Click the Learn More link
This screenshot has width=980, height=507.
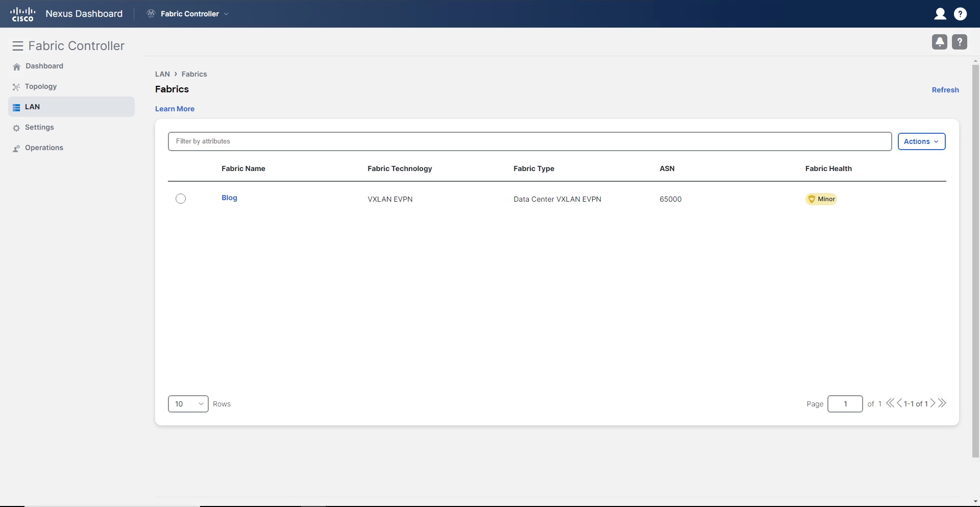[x=175, y=109]
